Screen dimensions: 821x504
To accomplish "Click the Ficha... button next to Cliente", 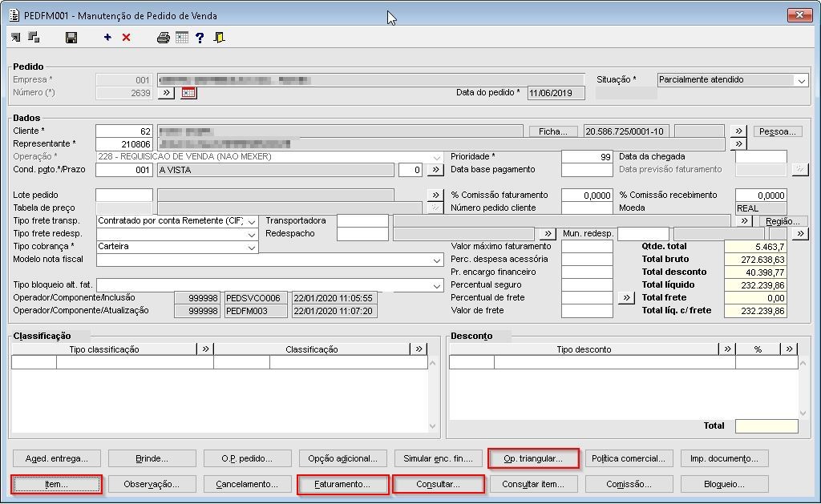I will click(x=553, y=131).
